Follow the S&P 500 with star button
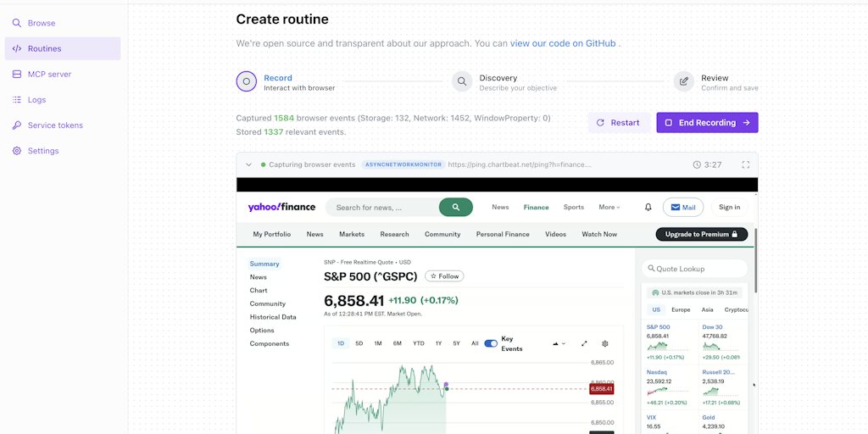 [444, 276]
